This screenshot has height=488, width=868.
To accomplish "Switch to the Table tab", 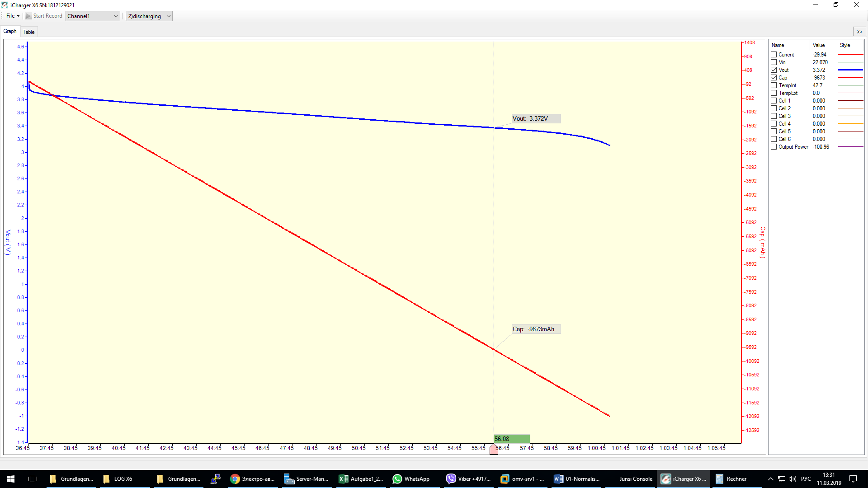I will tap(28, 32).
